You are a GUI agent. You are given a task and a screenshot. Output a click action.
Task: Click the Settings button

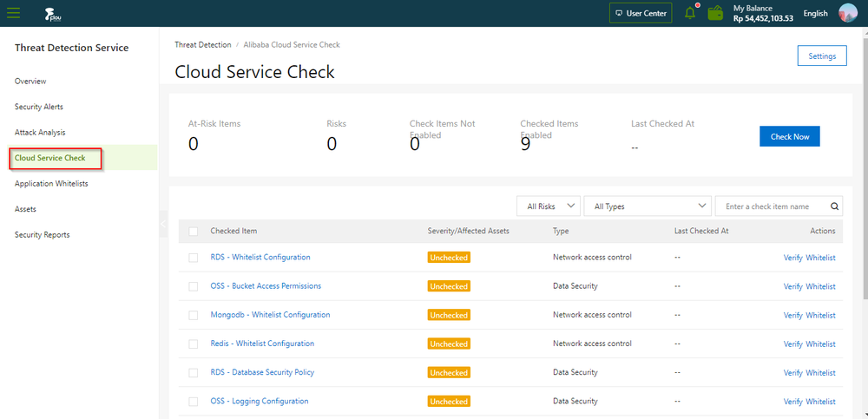(822, 56)
